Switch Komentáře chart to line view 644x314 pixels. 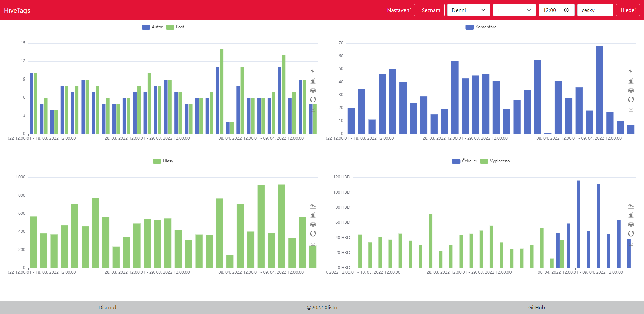pos(631,71)
